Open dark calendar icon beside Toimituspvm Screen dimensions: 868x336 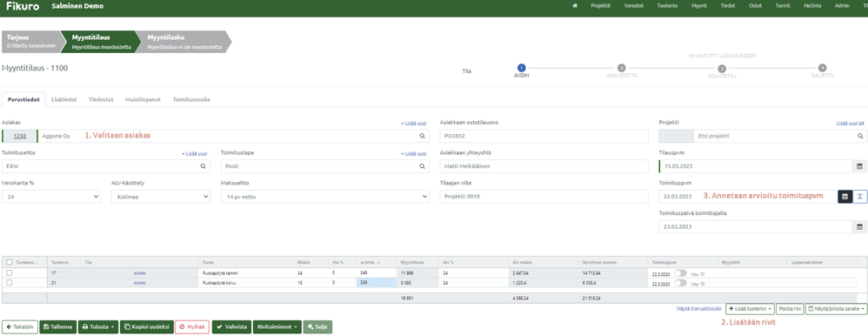click(845, 196)
